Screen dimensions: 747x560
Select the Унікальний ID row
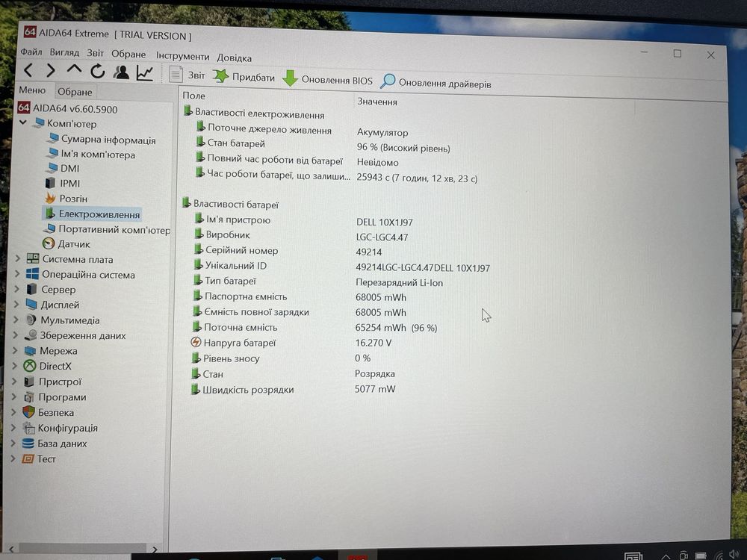click(x=341, y=267)
